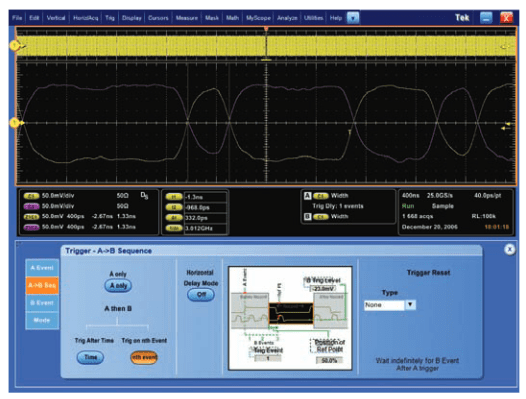Open the Horiz/Acq menu
The height and width of the screenshot is (399, 526).
86,18
